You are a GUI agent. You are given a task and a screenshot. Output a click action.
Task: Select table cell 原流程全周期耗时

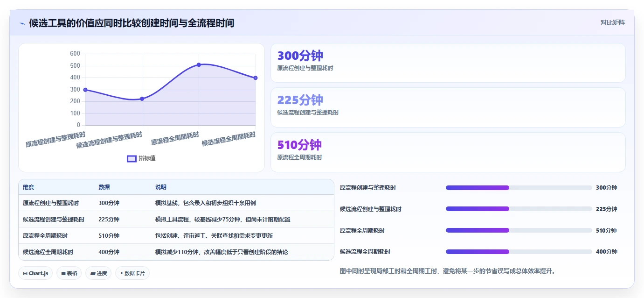(45, 236)
